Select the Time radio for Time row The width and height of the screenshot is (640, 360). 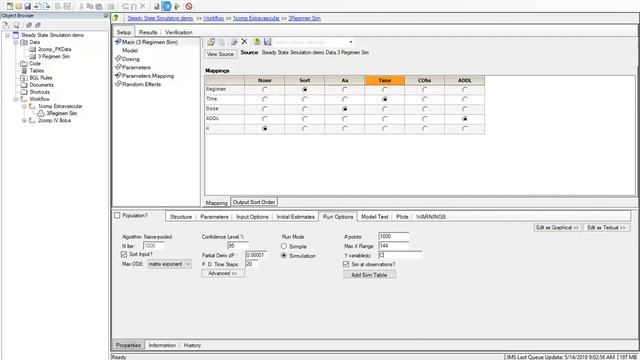(x=384, y=99)
